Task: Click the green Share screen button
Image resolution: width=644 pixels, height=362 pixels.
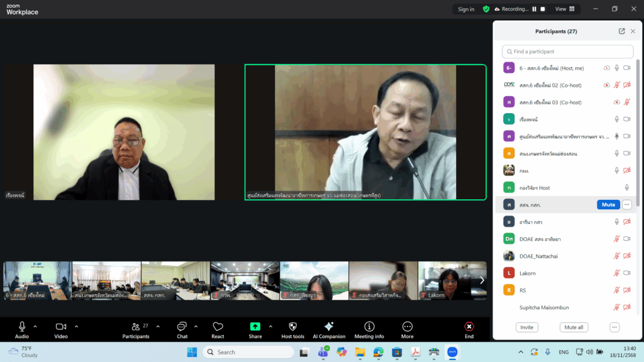Action: click(x=255, y=327)
